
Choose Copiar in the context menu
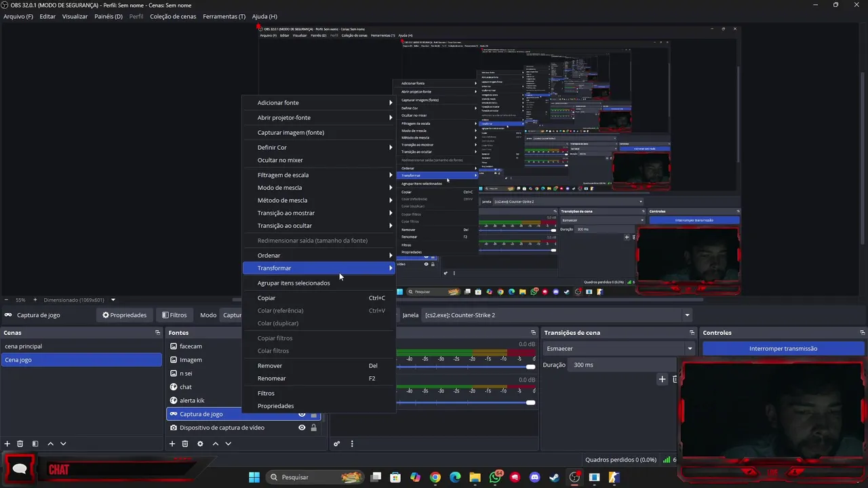pyautogui.click(x=319, y=298)
